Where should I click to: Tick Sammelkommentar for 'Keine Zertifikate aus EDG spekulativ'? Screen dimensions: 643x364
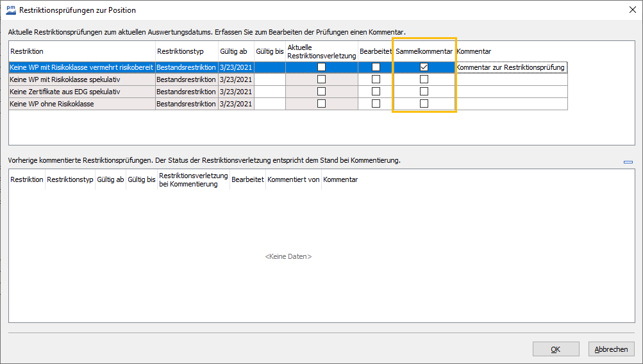point(424,92)
